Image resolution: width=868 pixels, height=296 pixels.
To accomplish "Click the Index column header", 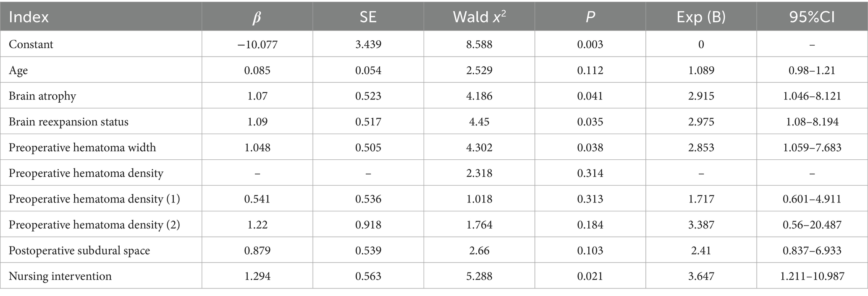I will pos(29,17).
